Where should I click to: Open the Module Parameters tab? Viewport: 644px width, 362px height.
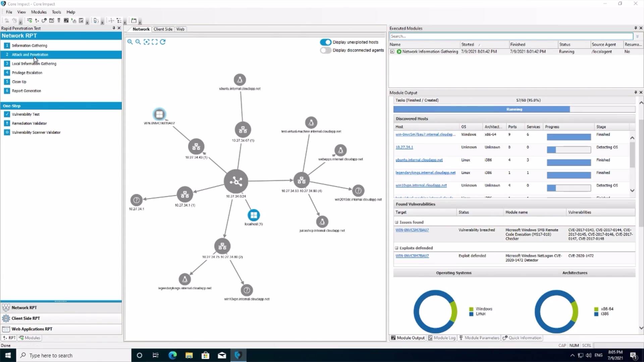[479, 338]
